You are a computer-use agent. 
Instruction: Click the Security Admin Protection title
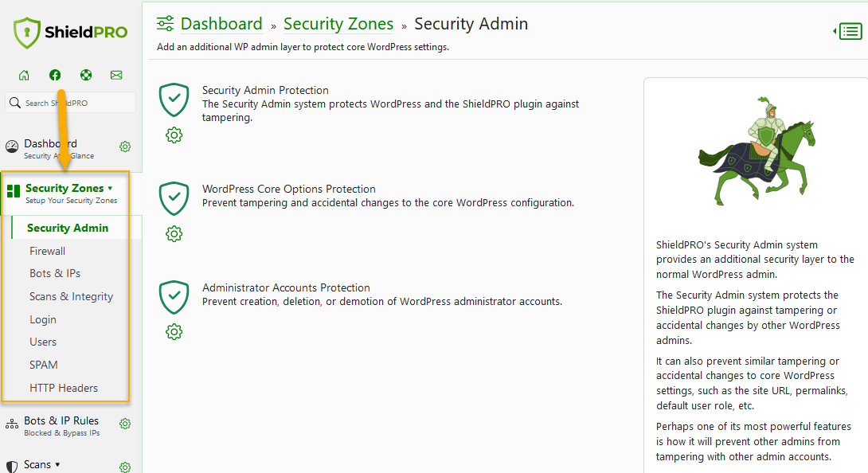tap(265, 90)
